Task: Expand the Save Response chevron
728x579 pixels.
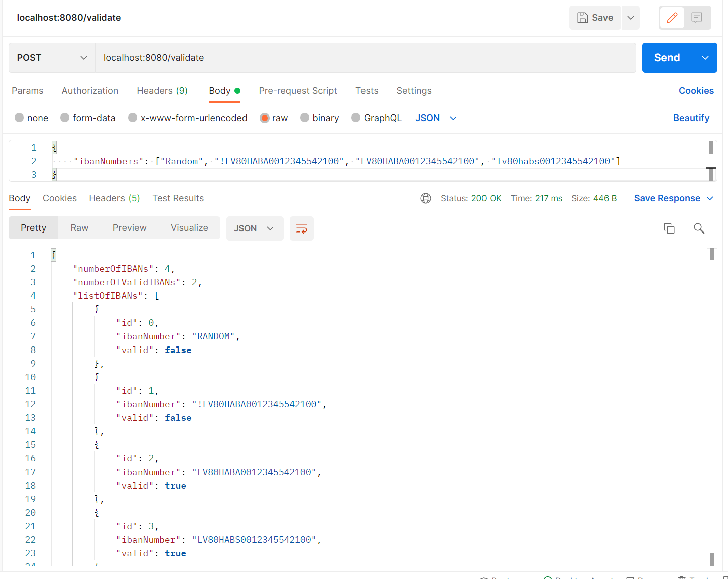Action: pos(710,198)
